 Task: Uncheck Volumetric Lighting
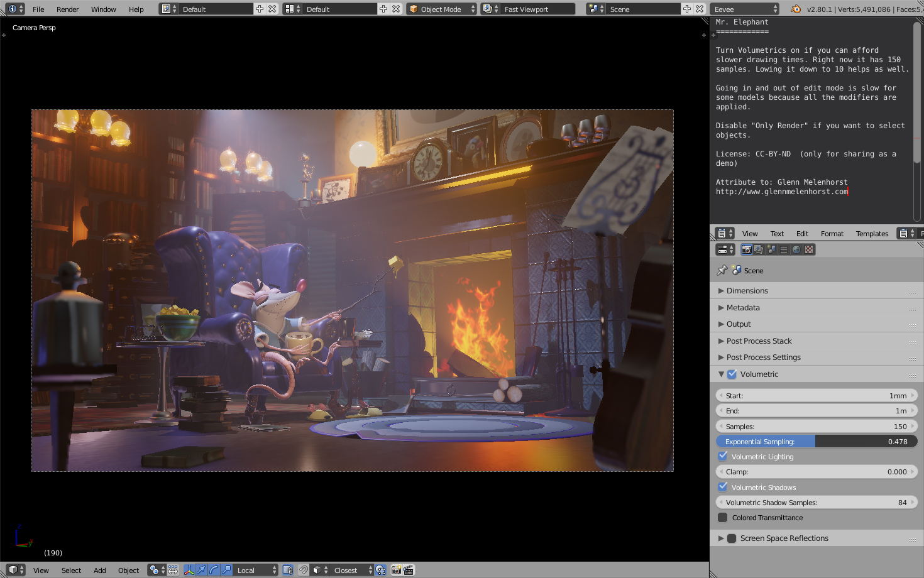coord(723,456)
